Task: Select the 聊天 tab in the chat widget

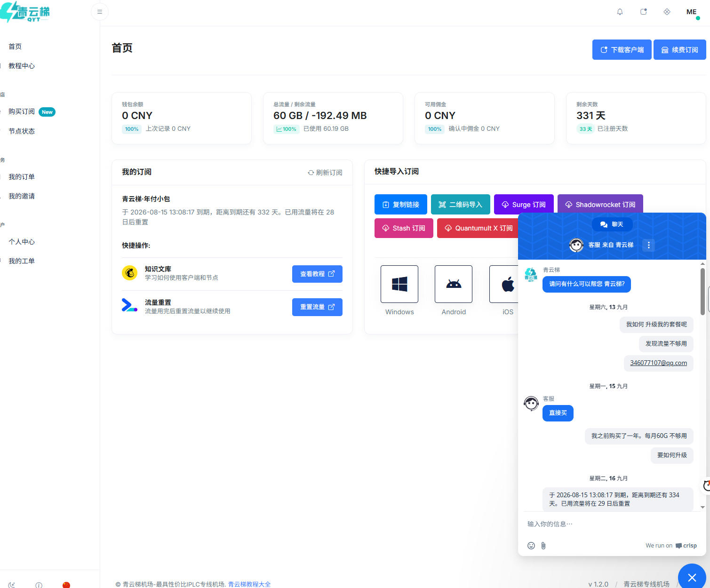Action: 612,224
